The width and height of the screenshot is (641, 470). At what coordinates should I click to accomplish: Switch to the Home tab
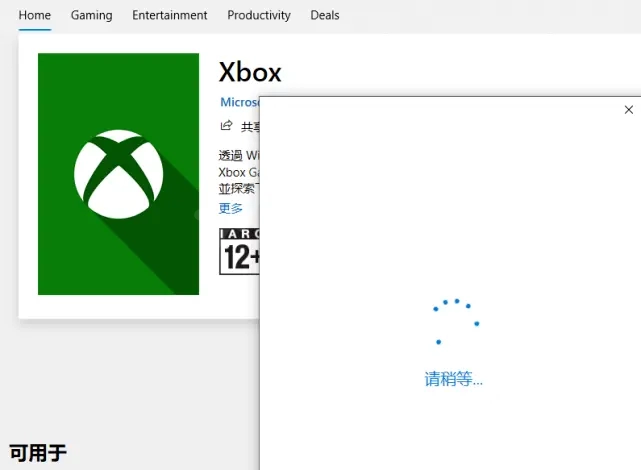35,15
